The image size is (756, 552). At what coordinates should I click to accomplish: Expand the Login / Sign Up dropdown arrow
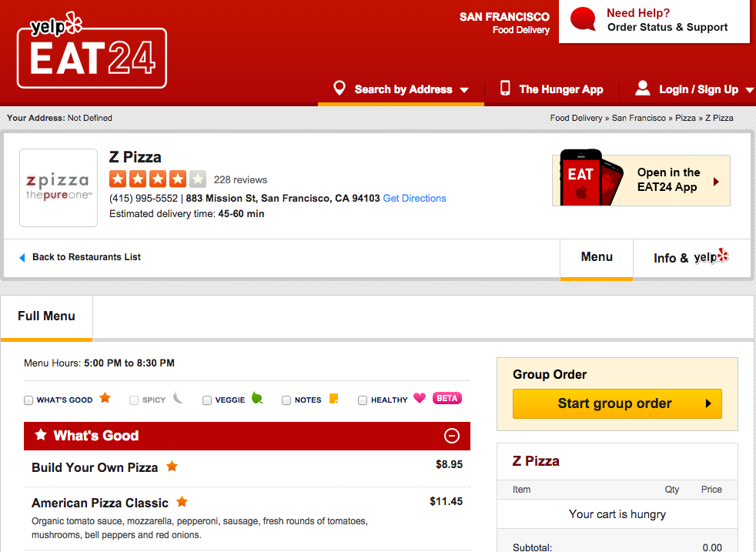point(750,90)
